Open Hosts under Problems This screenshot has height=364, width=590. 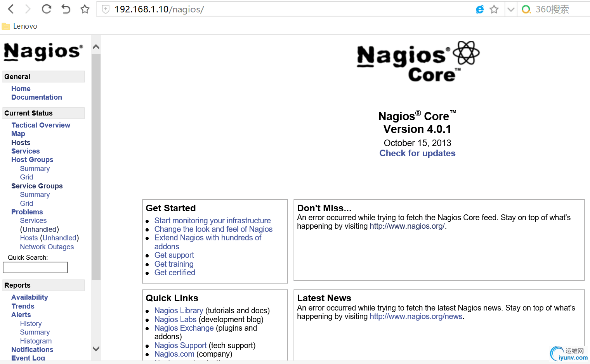29,238
